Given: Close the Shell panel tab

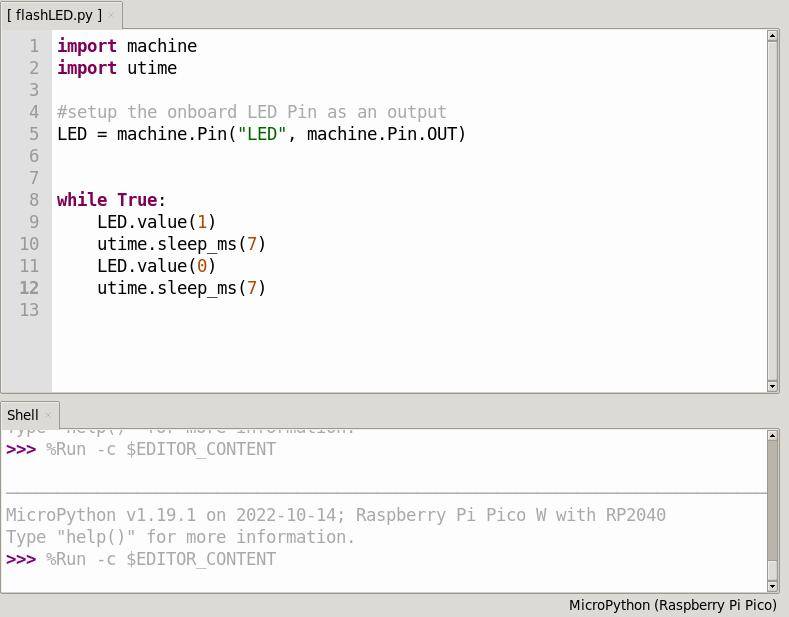Looking at the screenshot, I should click(x=48, y=415).
